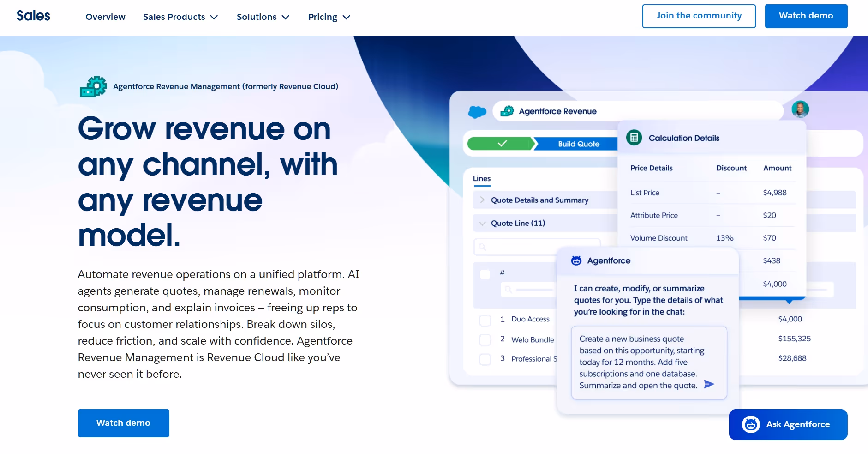The image size is (868, 454).
Task: Click the search magnifier icon
Action: tap(482, 247)
